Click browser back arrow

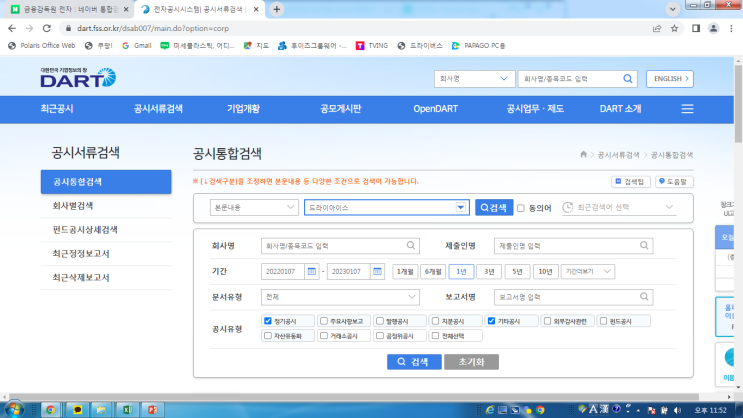12,28
